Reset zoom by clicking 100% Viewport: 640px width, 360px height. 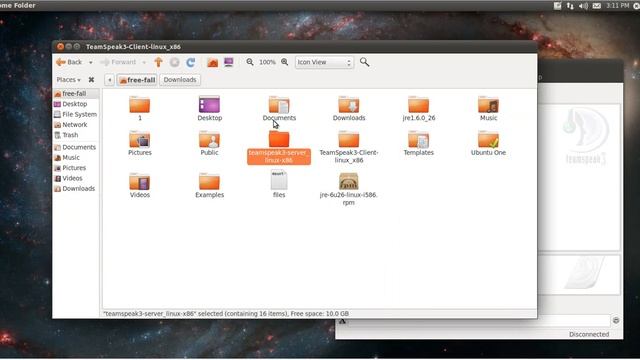[267, 62]
